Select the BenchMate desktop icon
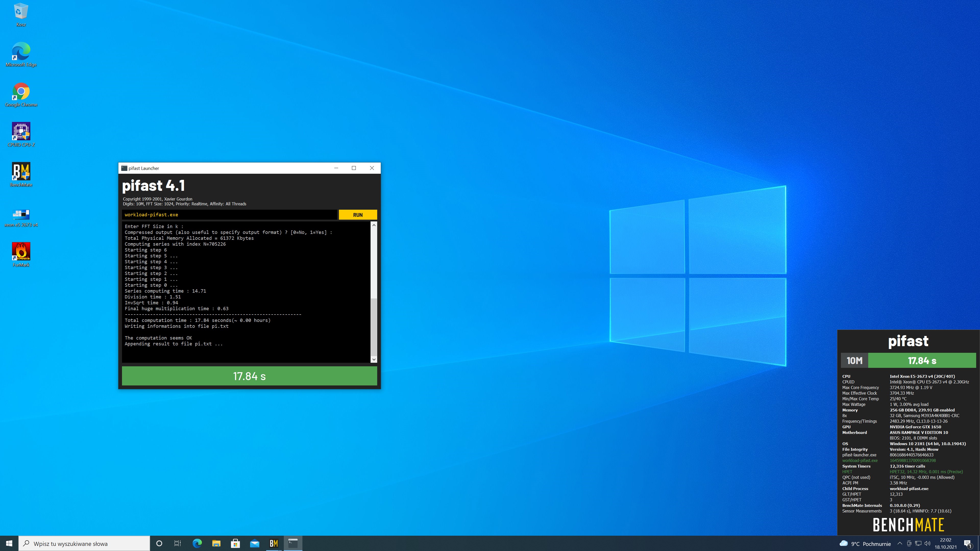The width and height of the screenshot is (980, 551). click(x=21, y=175)
